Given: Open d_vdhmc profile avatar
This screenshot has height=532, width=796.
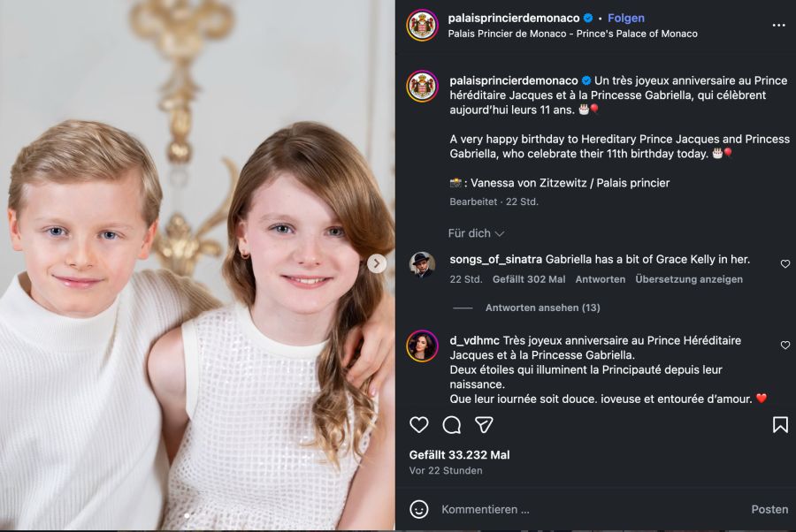Looking at the screenshot, I should pos(422,346).
